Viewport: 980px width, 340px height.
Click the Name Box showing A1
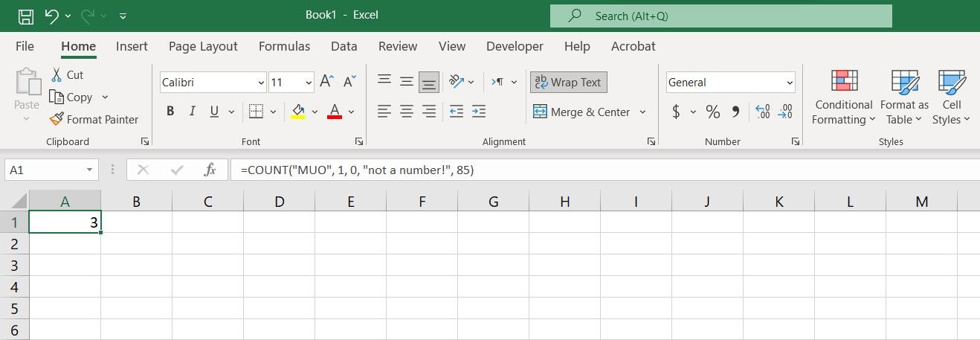tap(51, 170)
